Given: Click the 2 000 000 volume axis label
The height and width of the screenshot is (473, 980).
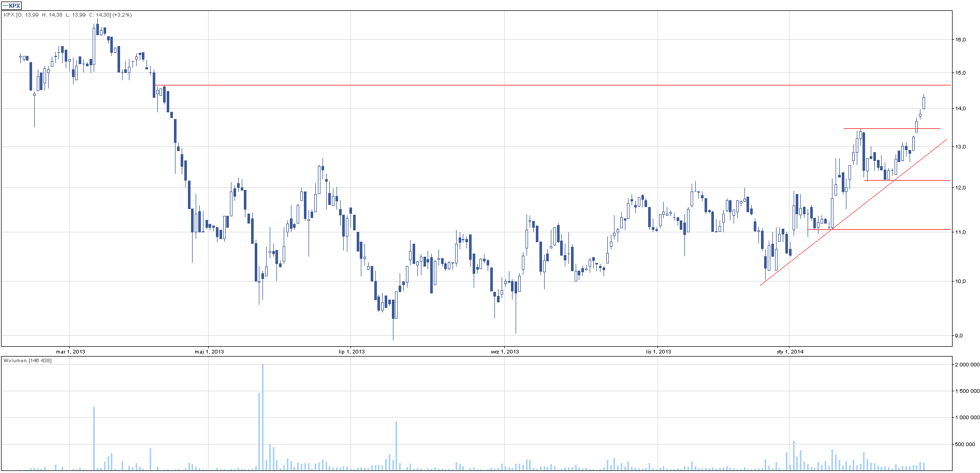Looking at the screenshot, I should click(x=967, y=365).
